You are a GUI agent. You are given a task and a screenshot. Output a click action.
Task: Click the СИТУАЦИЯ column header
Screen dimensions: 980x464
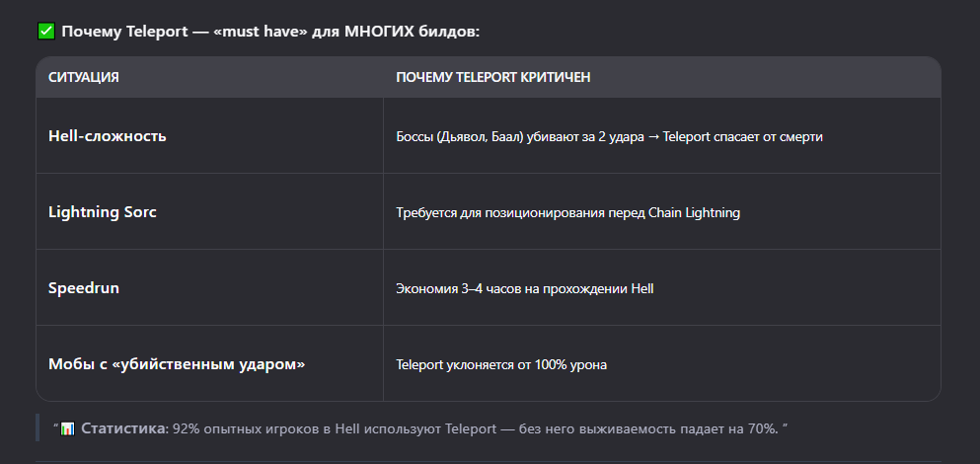click(x=84, y=77)
